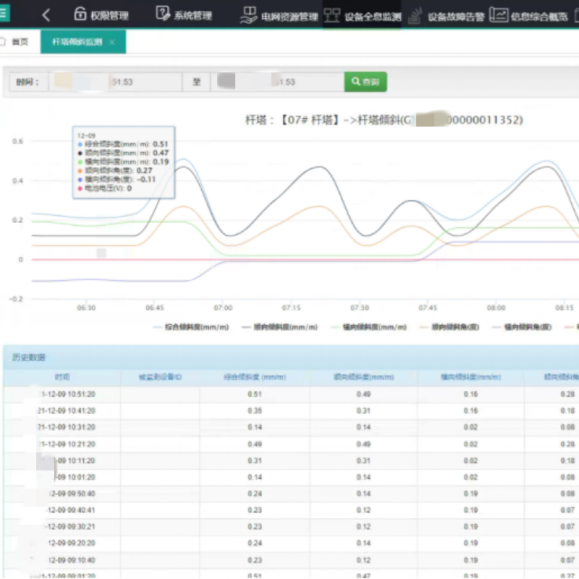The width and height of the screenshot is (579, 579).
Task: Toggle 横向倾斜度(mm/m) legend series
Action: point(369,327)
